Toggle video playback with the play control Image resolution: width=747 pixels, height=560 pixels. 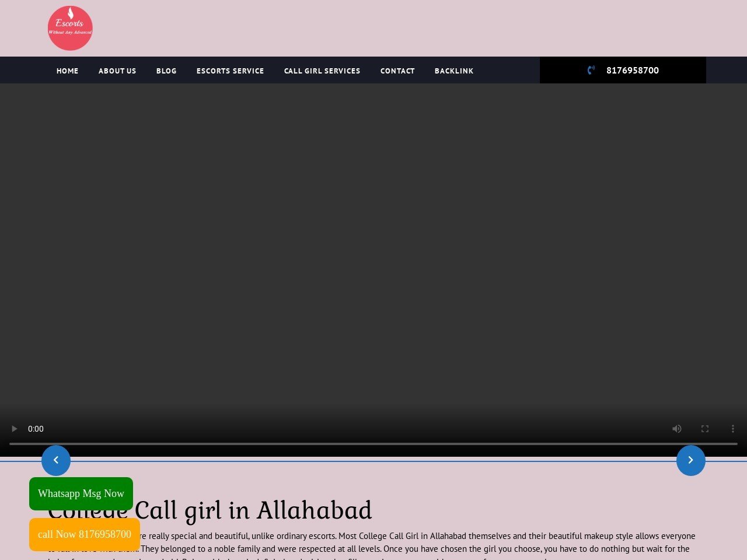point(14,429)
